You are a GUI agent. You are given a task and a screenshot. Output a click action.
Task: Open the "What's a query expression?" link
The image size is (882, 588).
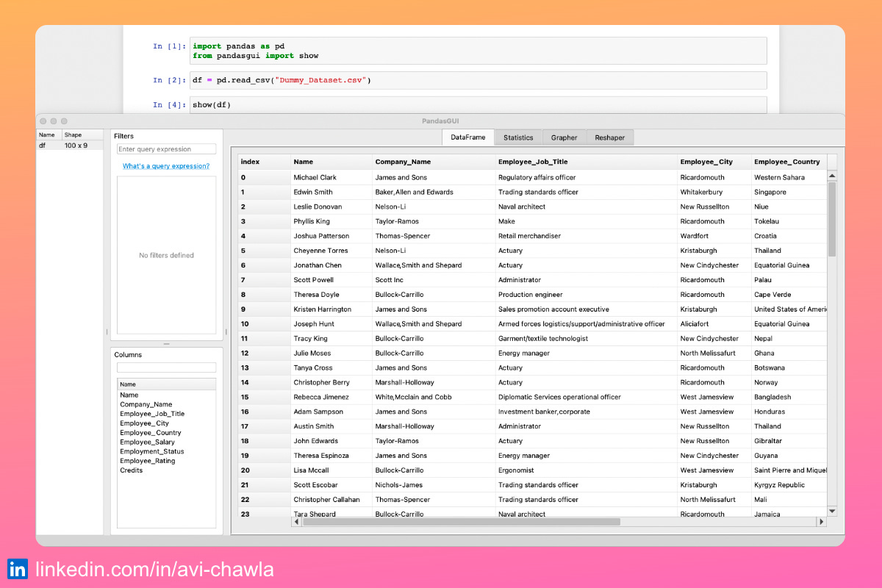tap(165, 166)
